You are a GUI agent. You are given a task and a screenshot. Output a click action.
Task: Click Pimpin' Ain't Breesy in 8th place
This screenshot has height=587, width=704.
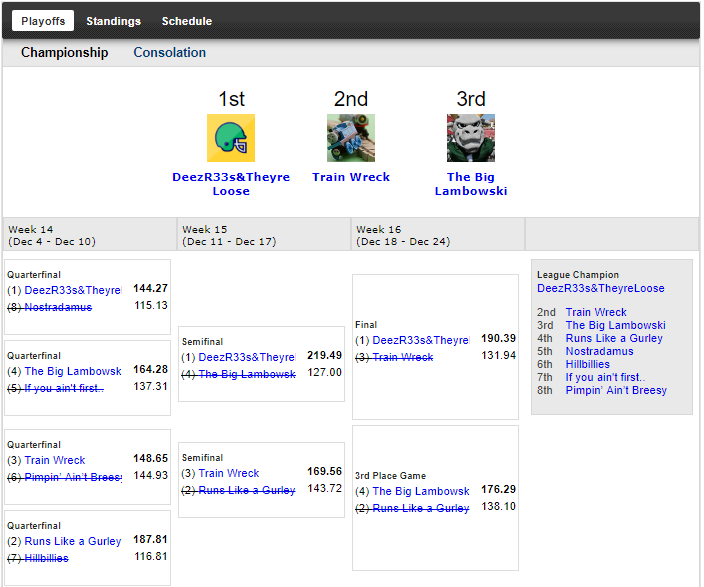(x=616, y=390)
